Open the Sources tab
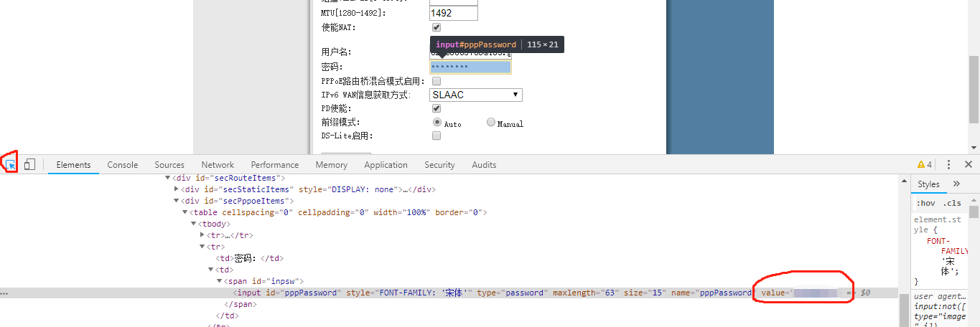 (169, 164)
